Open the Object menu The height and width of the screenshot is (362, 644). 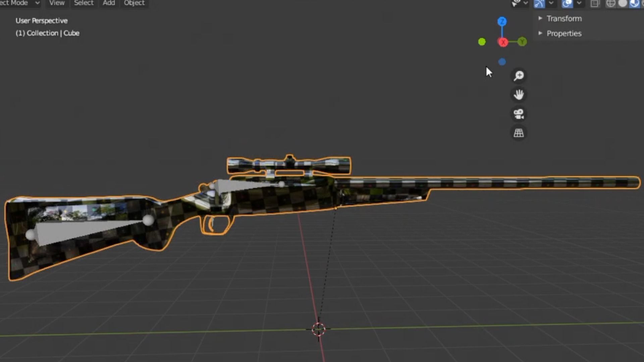[134, 3]
